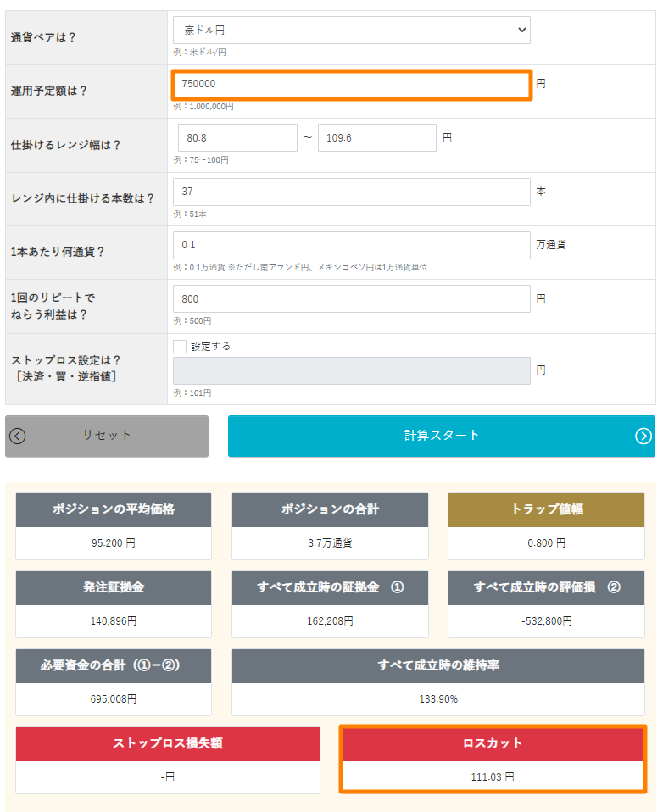
Task: Select the trap width value 0.800 円
Action: [547, 542]
